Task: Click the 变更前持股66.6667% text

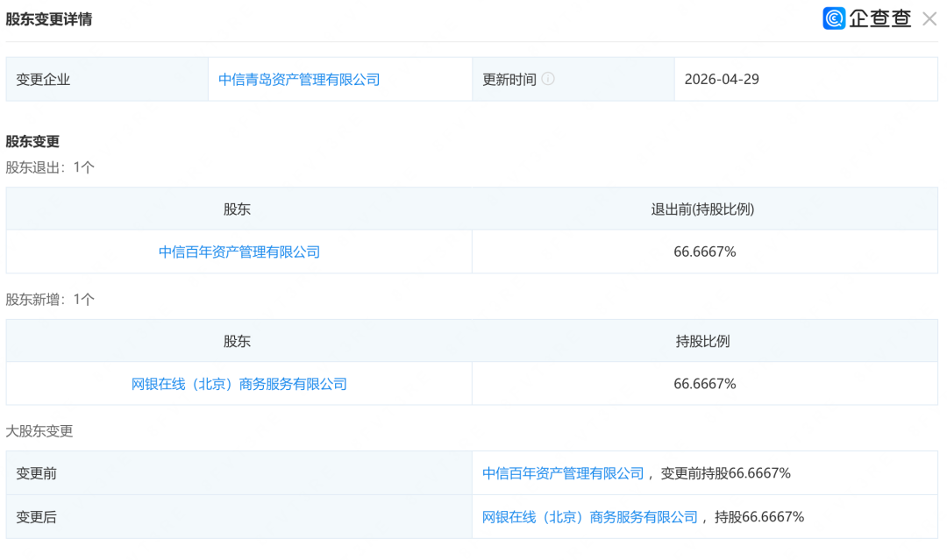Action: coord(725,473)
